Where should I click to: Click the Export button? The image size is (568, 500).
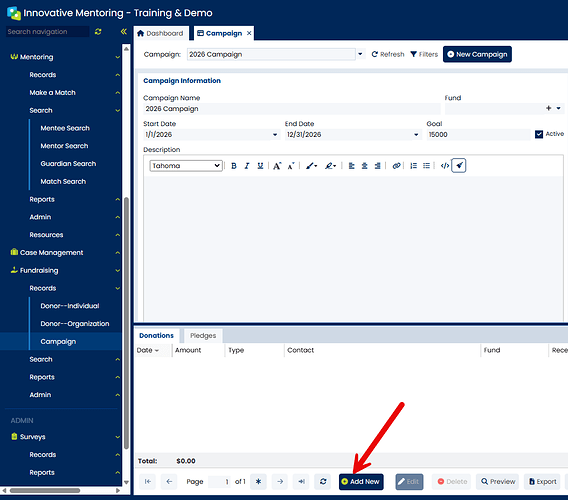pos(542,482)
